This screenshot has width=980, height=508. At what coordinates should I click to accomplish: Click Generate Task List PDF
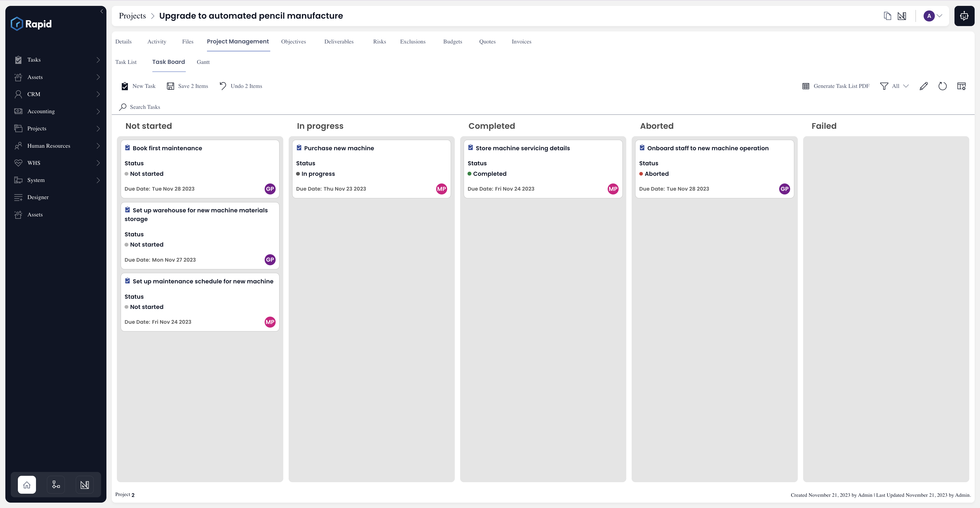[x=836, y=86]
